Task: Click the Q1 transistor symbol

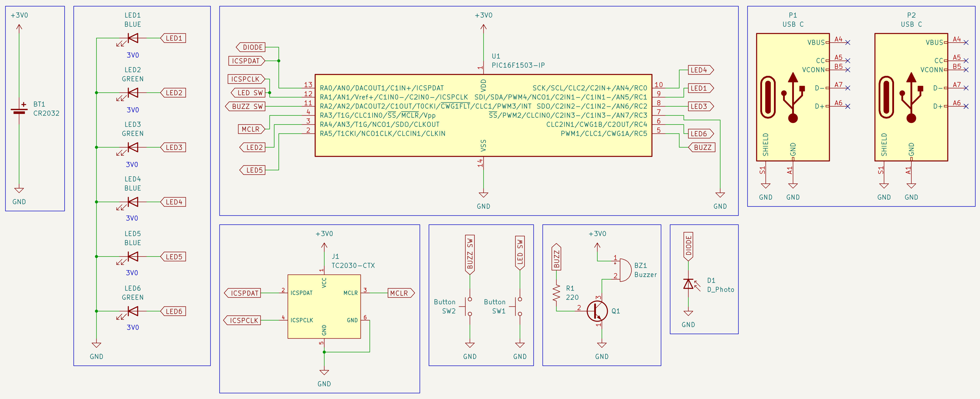Action: [598, 311]
